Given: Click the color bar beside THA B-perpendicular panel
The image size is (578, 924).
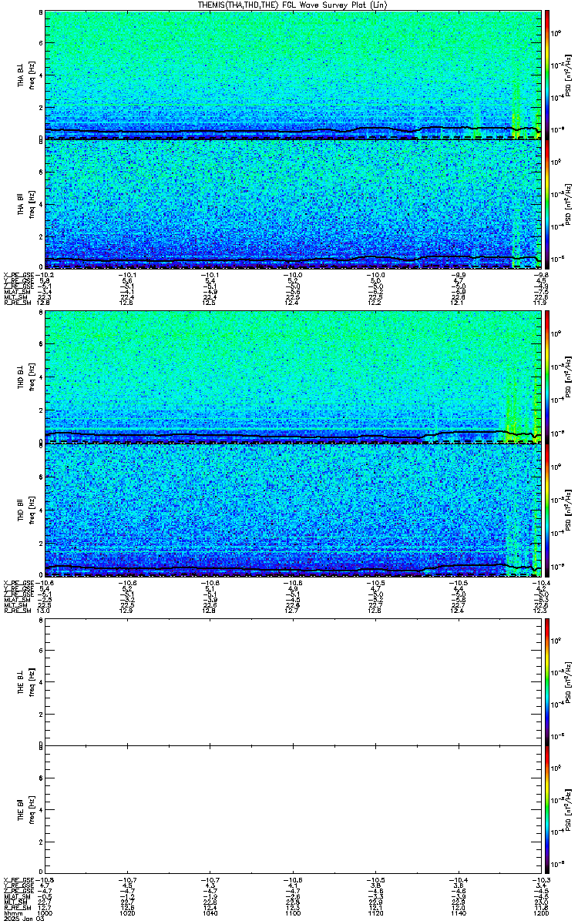Looking at the screenshot, I should point(547,75).
